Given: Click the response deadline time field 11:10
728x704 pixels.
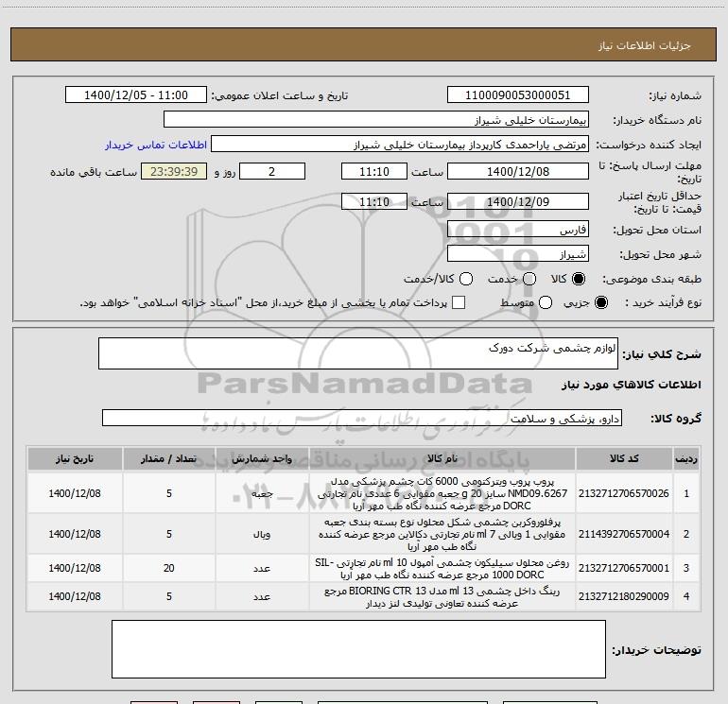Looking at the screenshot, I should click(374, 171).
